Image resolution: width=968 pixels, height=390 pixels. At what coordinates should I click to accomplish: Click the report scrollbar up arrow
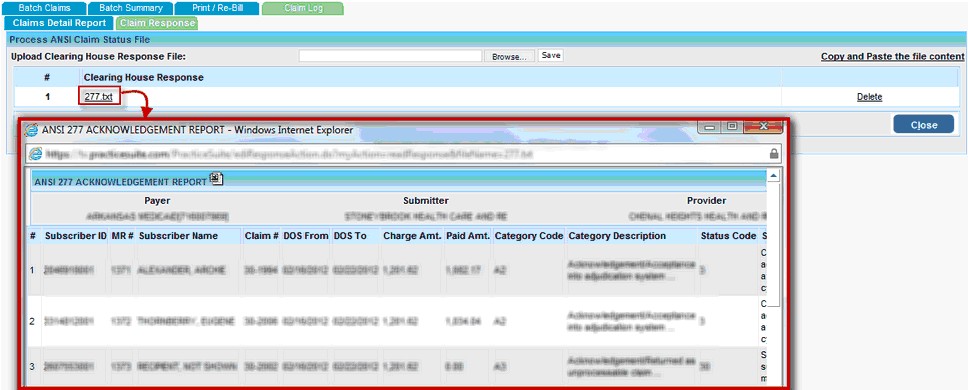[x=773, y=176]
